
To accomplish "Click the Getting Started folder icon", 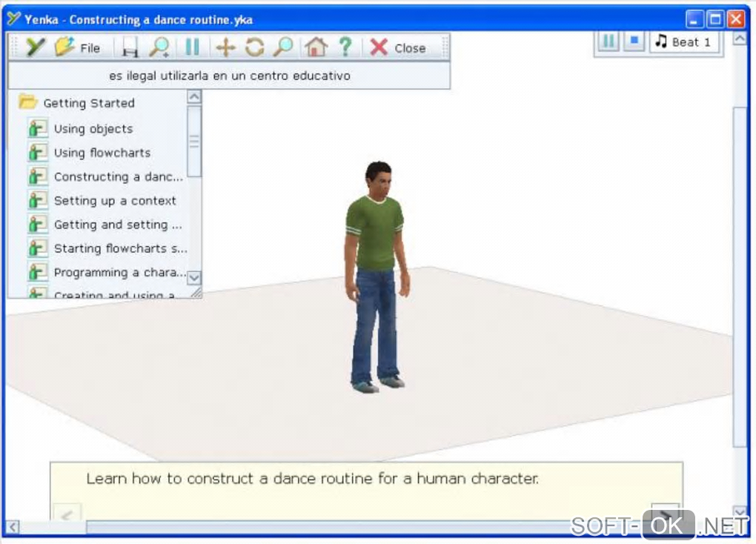I will coord(28,102).
